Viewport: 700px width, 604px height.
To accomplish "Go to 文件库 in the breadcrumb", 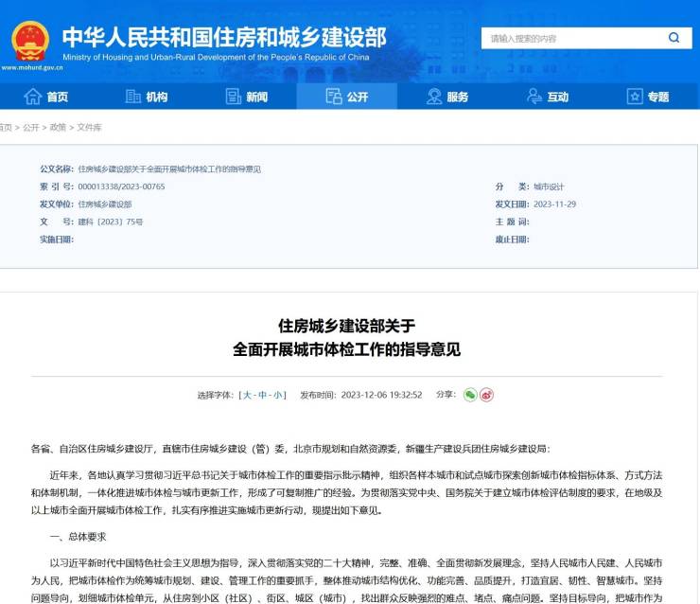I will [x=89, y=127].
